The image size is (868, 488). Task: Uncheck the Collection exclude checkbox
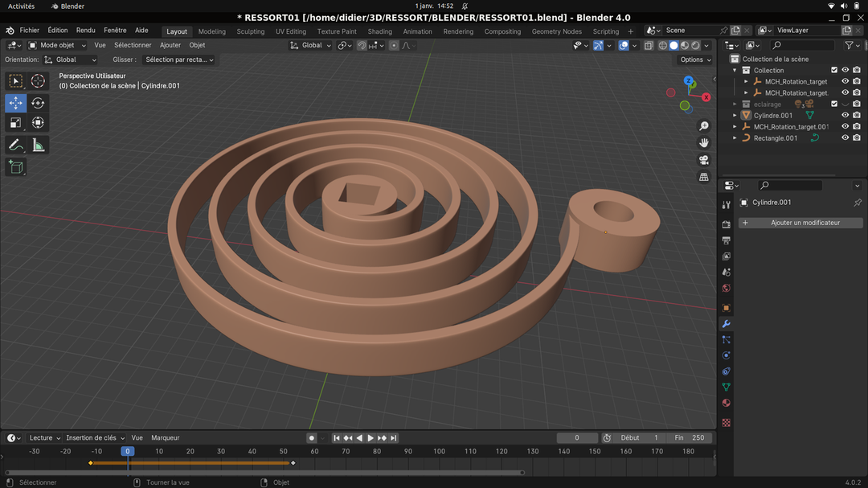[x=833, y=70]
